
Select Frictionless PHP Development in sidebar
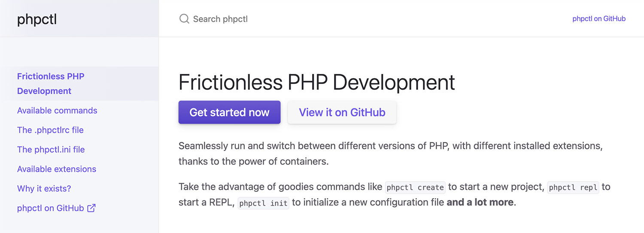coord(51,83)
